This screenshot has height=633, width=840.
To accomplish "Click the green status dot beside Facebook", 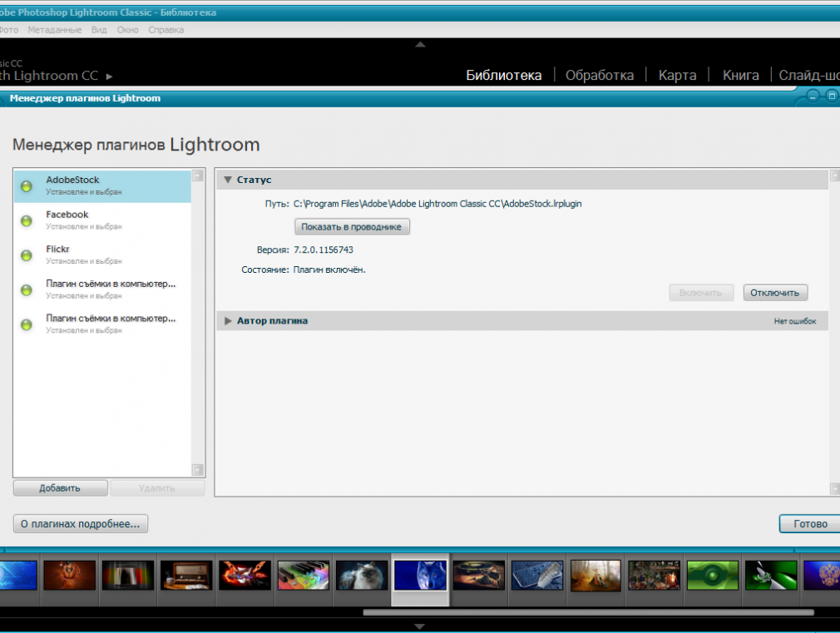I will pos(27,220).
